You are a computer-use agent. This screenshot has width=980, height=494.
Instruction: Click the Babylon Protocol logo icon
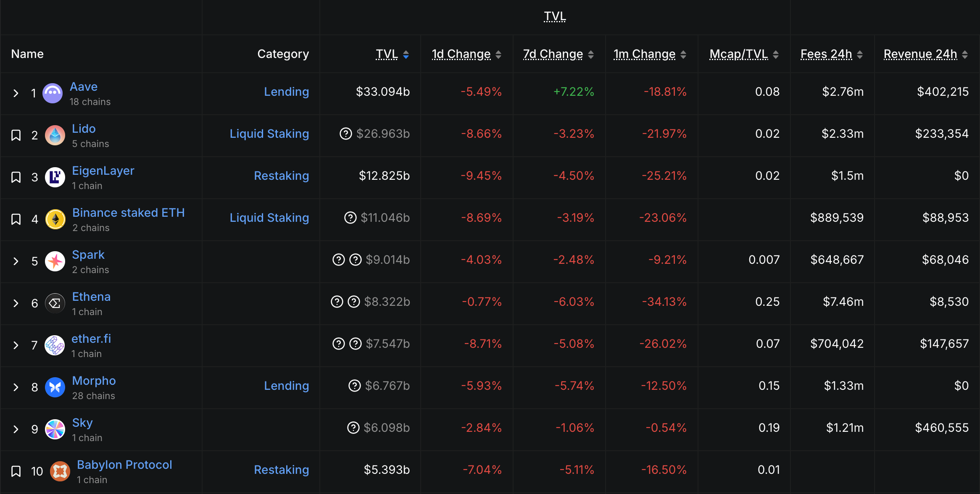[60, 471]
